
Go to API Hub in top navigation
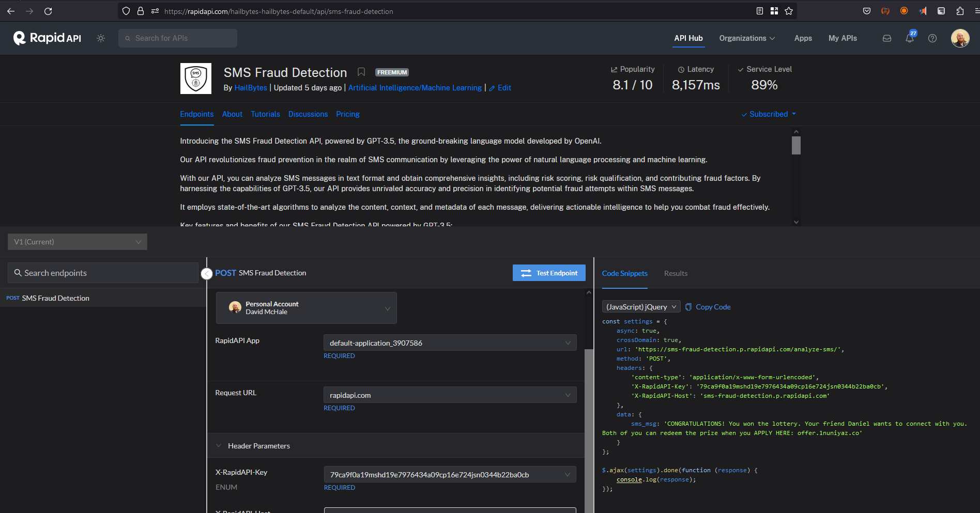pos(688,38)
